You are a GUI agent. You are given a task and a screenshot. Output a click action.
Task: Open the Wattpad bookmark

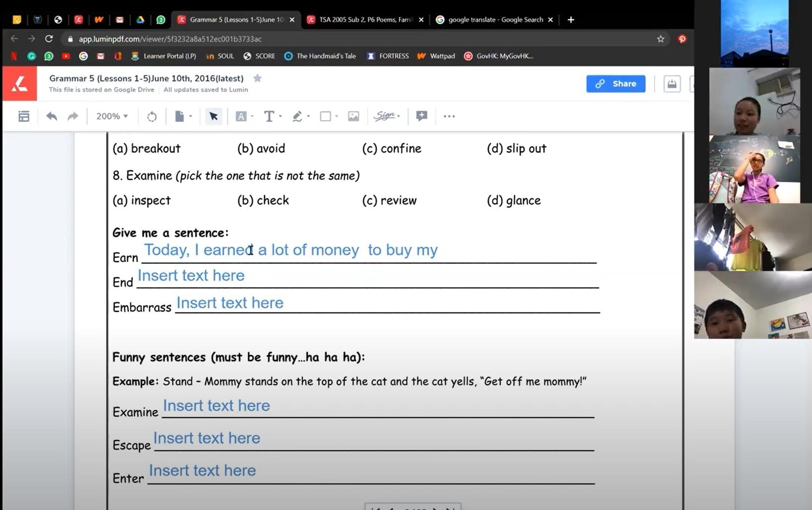tap(436, 56)
